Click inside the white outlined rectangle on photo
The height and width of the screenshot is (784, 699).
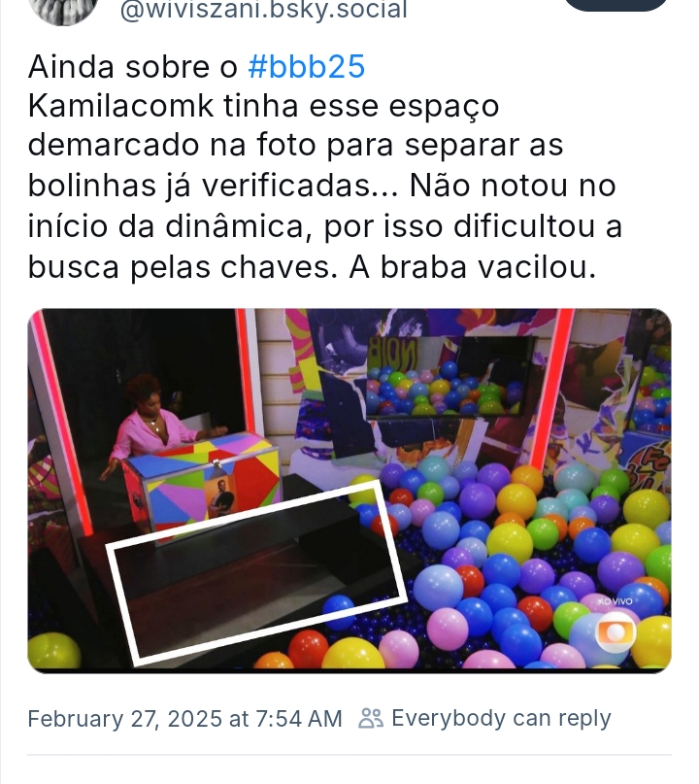click(257, 573)
